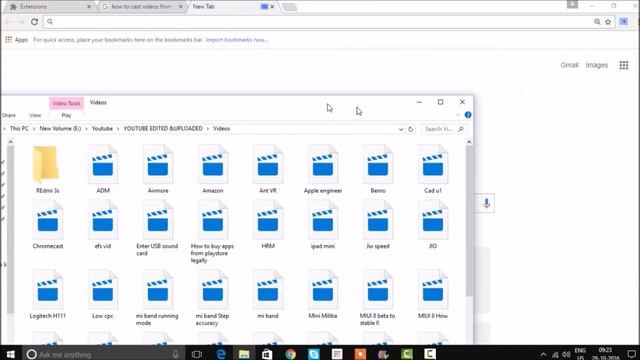Select the Ant VR video file
This screenshot has width=640, height=360.
tap(268, 169)
